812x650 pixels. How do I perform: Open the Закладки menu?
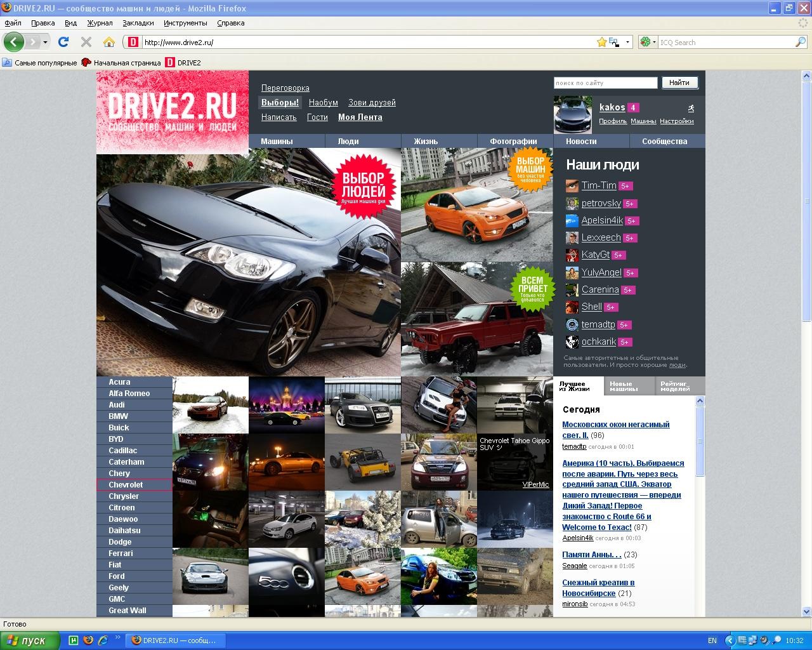point(138,23)
